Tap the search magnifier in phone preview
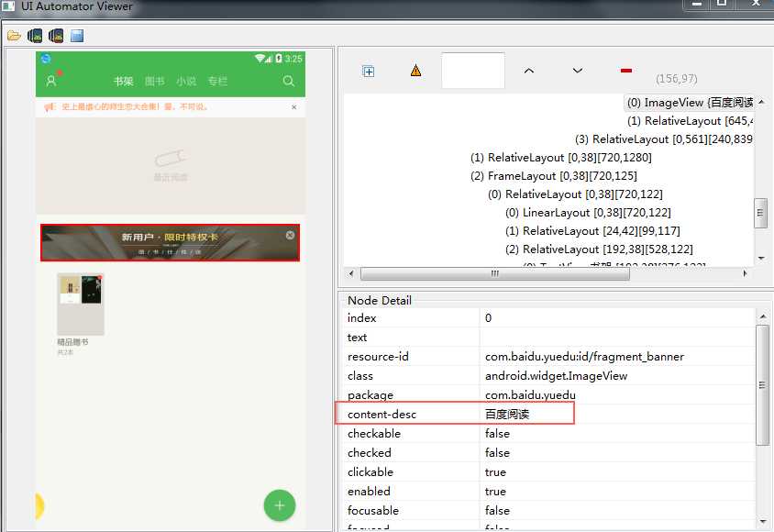Screen dimensions: 774x532 click(x=289, y=81)
